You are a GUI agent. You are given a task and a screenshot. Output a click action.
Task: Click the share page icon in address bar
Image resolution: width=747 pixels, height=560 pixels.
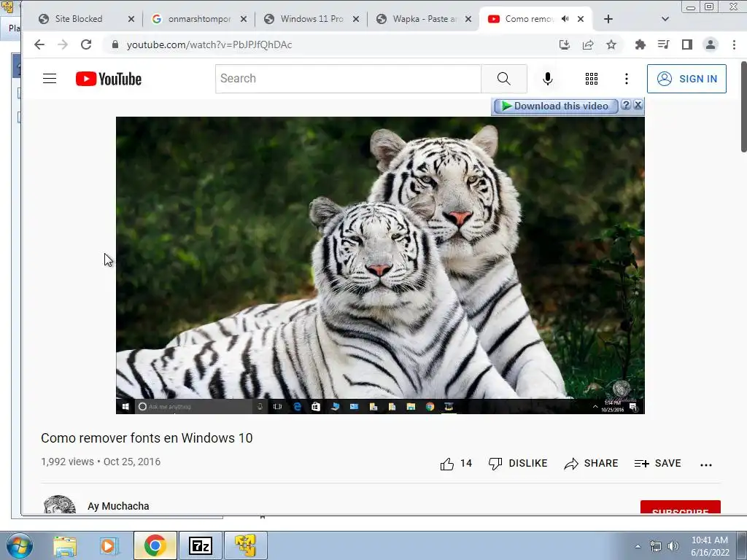click(x=588, y=44)
